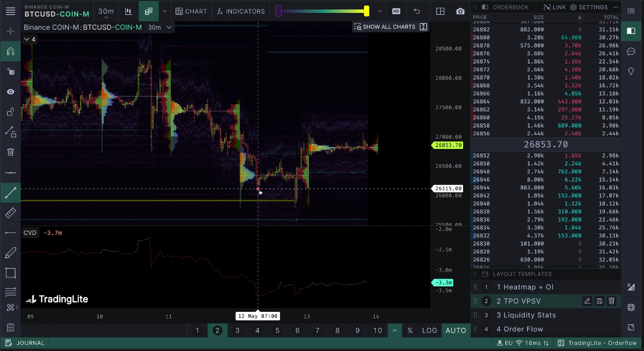
Task: Take a screenshot with the camera icon
Action: point(460,11)
